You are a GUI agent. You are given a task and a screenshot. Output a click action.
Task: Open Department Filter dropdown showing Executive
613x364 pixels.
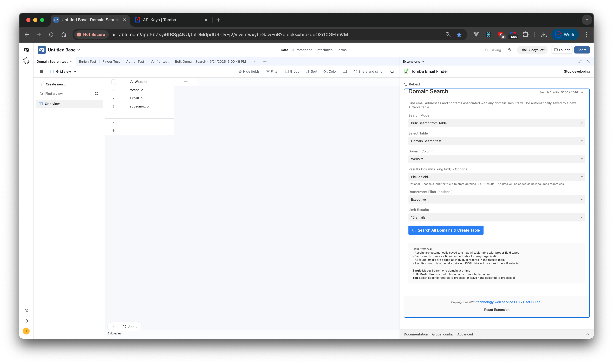click(496, 199)
